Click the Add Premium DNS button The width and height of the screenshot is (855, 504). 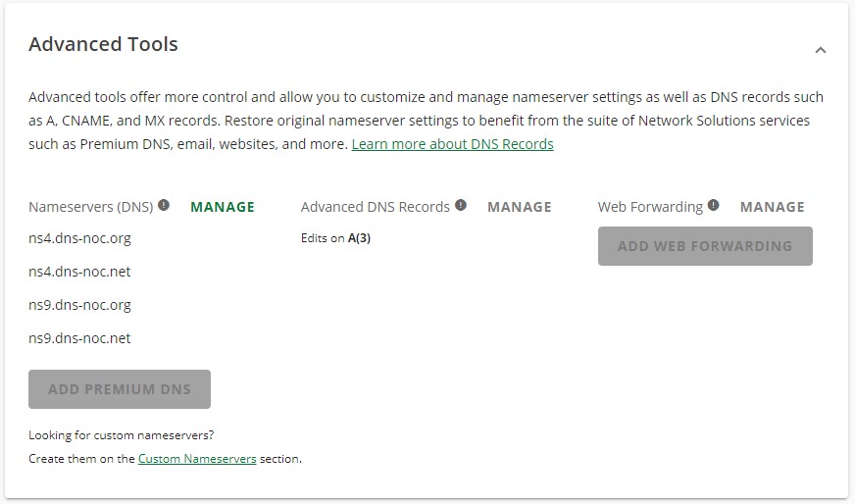click(x=120, y=389)
